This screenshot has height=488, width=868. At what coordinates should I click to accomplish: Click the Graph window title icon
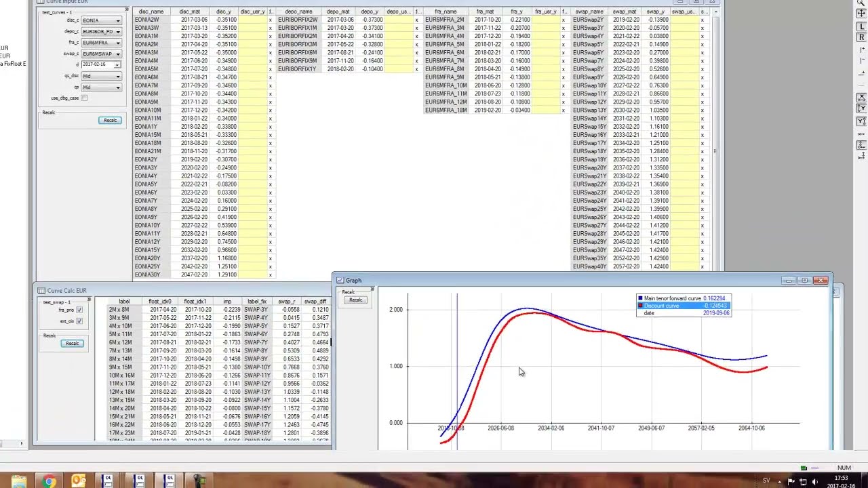[340, 280]
